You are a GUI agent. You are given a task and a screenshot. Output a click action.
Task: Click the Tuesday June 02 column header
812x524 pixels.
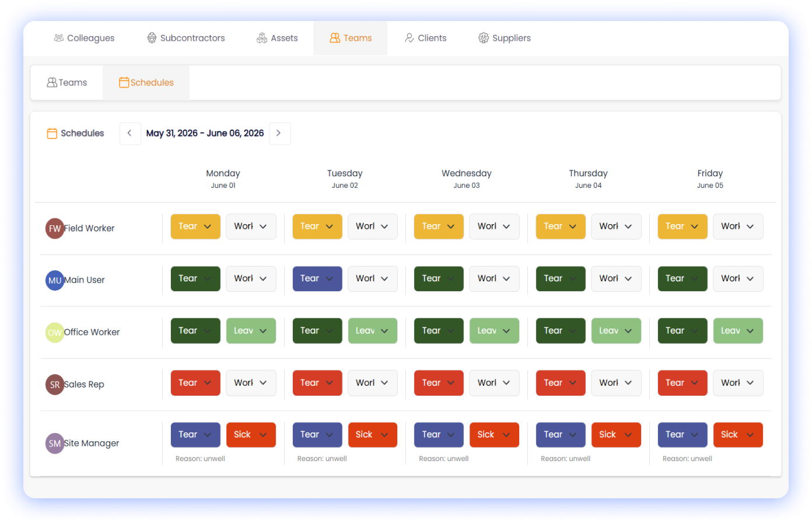(x=345, y=179)
